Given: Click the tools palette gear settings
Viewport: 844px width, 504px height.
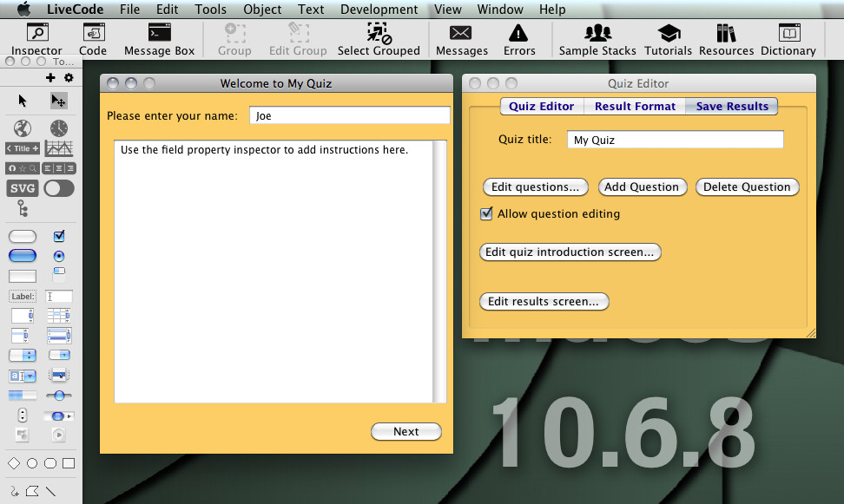Looking at the screenshot, I should (x=69, y=78).
